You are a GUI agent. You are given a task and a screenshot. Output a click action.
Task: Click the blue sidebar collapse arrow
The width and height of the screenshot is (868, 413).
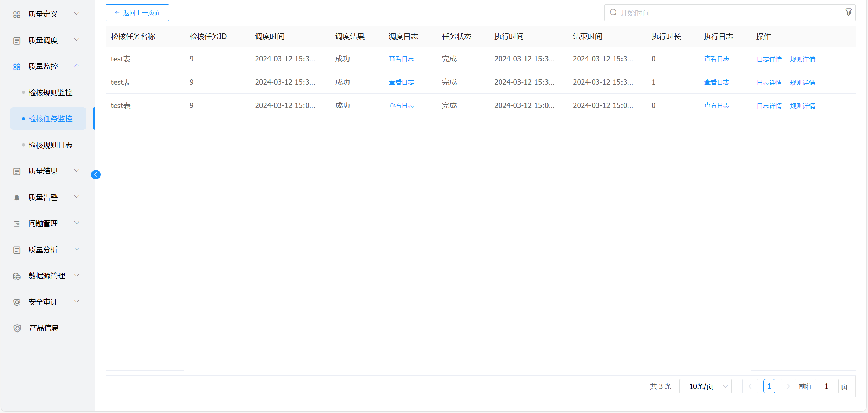point(96,174)
